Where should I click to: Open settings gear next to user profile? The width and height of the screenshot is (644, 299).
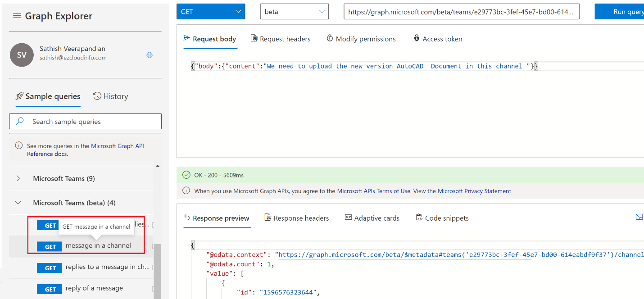click(150, 55)
